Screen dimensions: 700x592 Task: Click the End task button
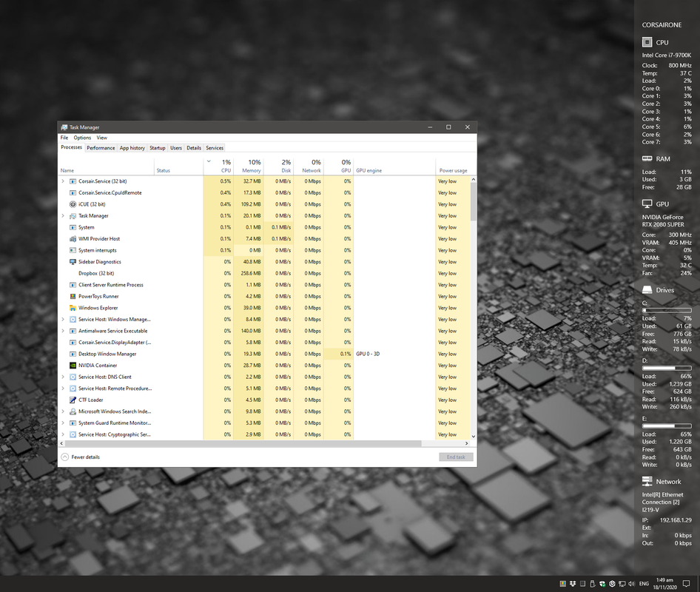pos(456,457)
